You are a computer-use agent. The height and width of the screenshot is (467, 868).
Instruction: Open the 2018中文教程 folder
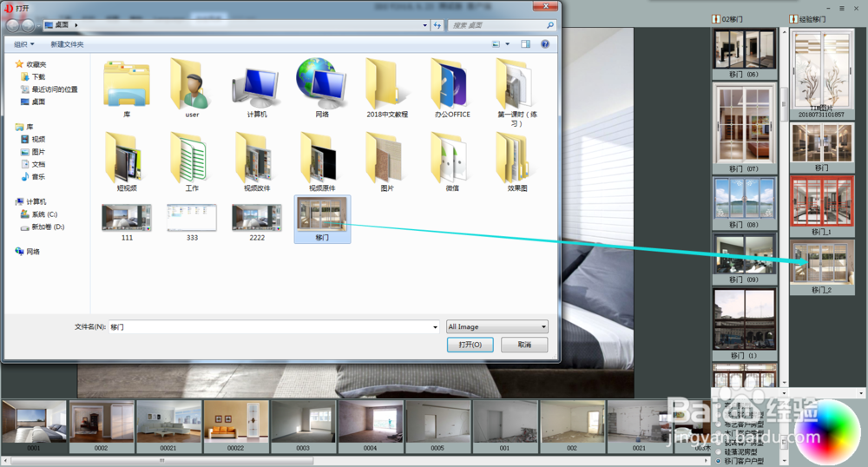(x=387, y=85)
